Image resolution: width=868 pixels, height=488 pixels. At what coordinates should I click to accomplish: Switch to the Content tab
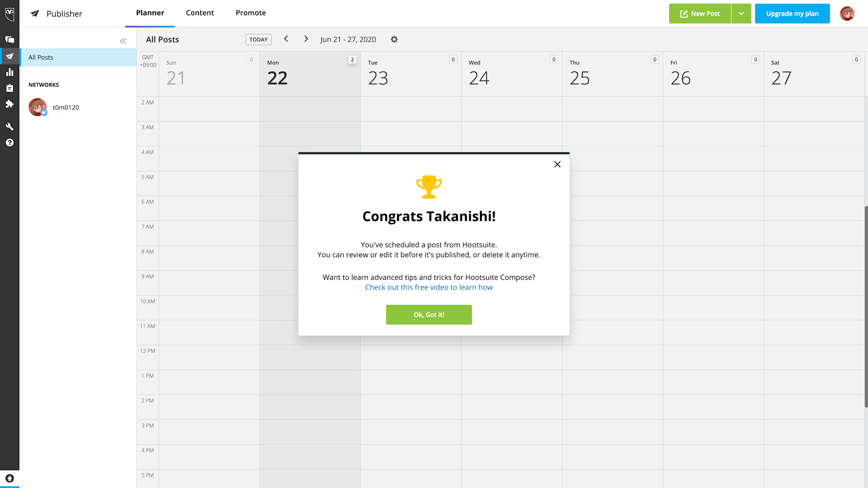(x=200, y=13)
